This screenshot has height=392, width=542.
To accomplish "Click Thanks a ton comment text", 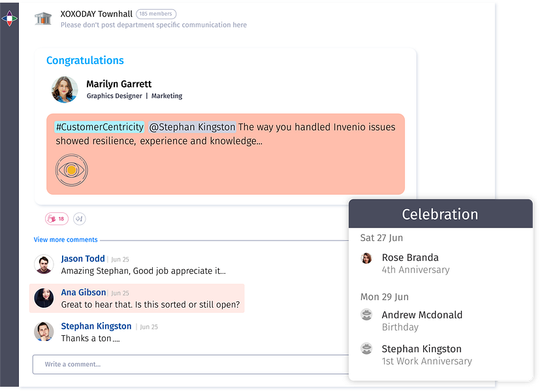I will [x=91, y=338].
